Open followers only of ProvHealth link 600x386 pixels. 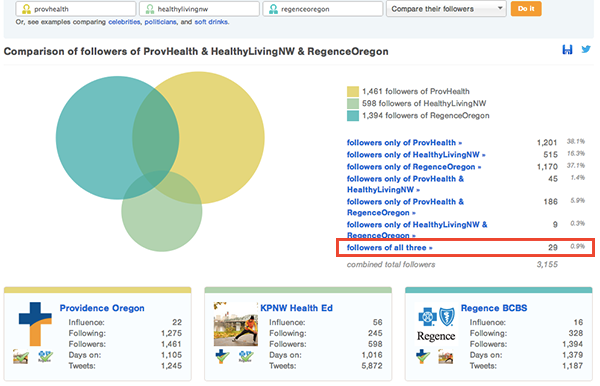[404, 143]
